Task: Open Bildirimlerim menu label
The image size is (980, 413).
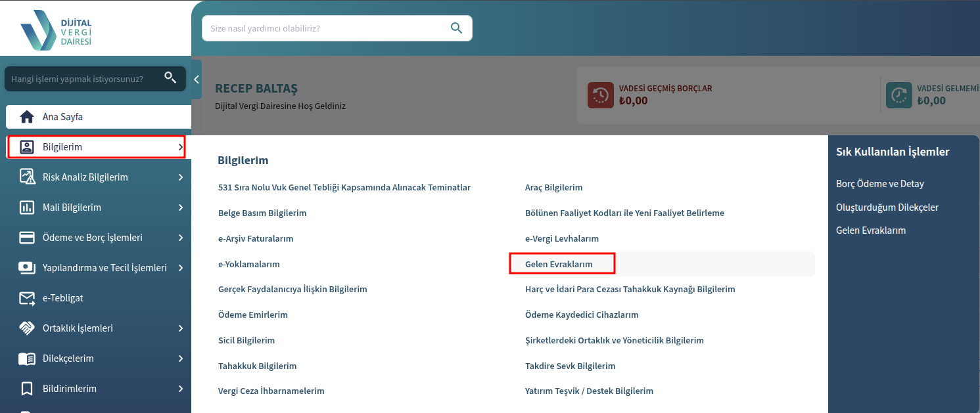Action: coord(70,389)
